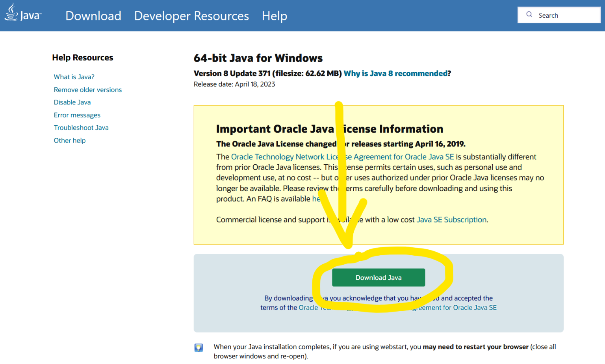The width and height of the screenshot is (605, 364).
Task: Open the 'Disable Java' guide
Action: click(72, 102)
